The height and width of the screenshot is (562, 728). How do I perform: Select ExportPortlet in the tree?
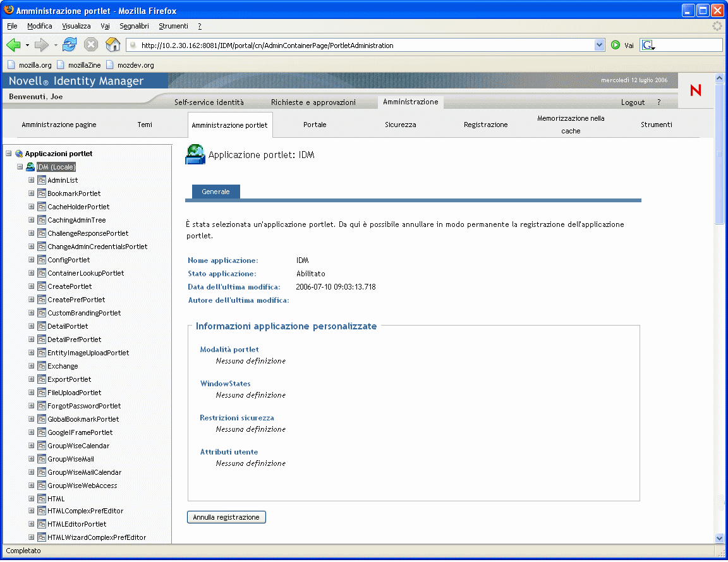[x=69, y=379]
